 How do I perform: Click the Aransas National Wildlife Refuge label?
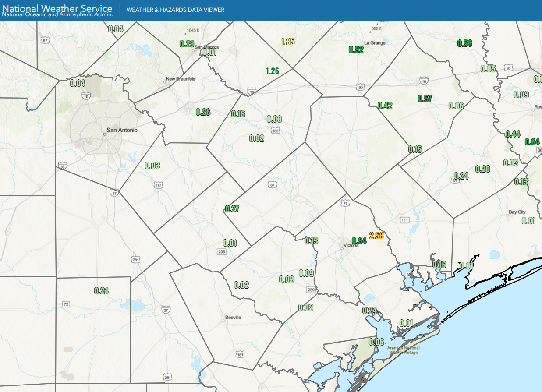pyautogui.click(x=404, y=350)
